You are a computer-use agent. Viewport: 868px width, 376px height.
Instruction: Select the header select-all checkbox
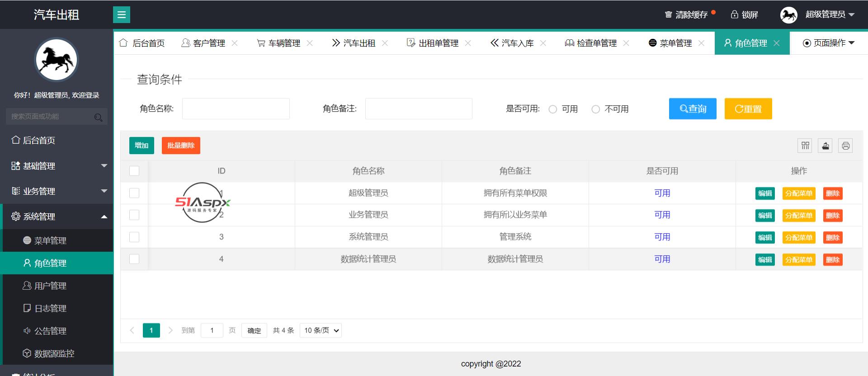pyautogui.click(x=134, y=171)
